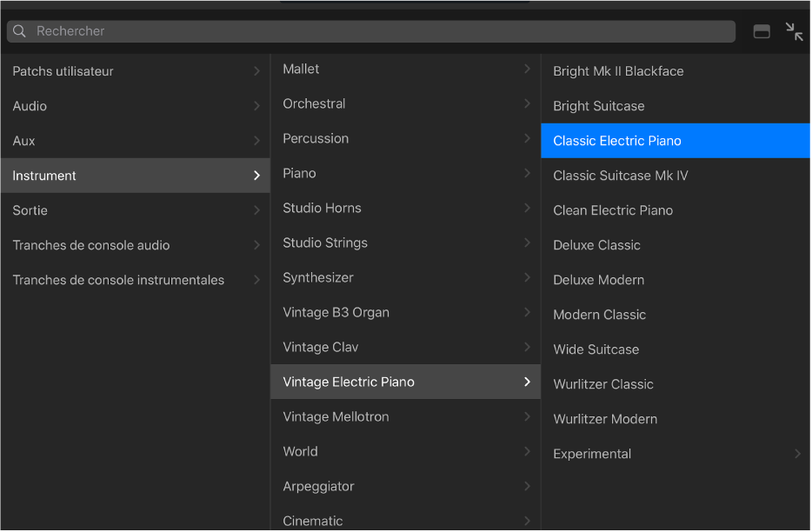
Task: Expand the Piano row chevron
Action: (527, 173)
